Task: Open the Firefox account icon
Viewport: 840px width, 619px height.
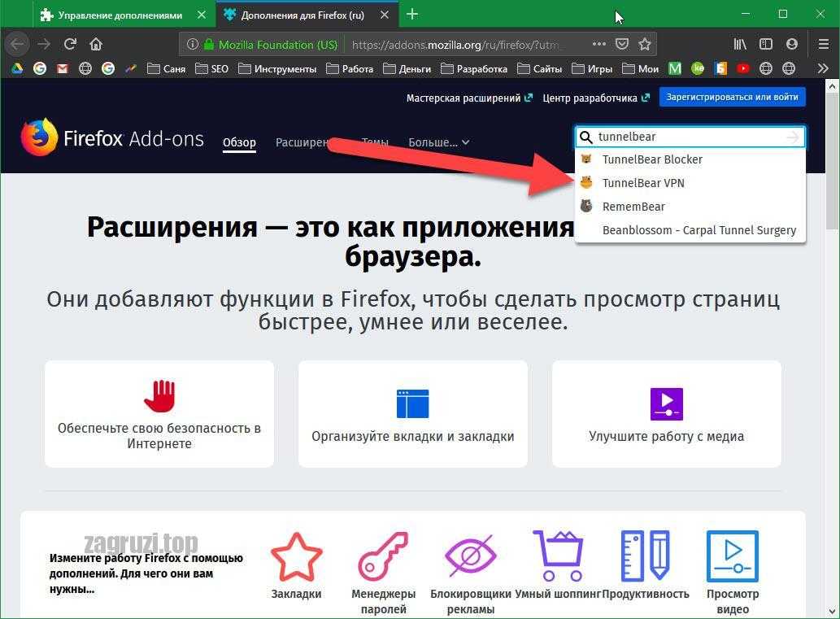Action: pyautogui.click(x=792, y=44)
